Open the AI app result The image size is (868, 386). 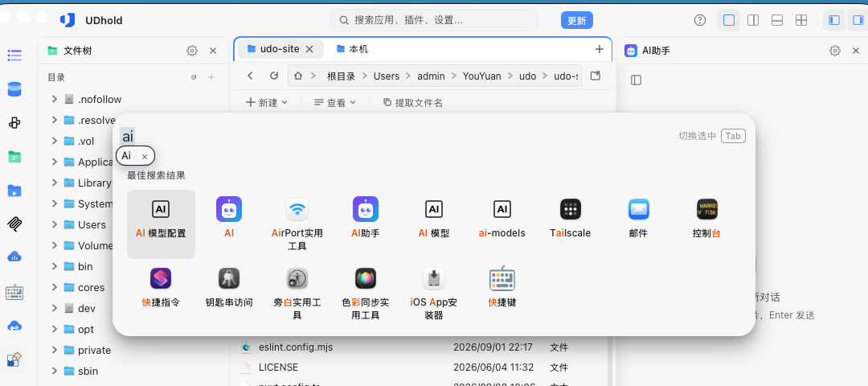[229, 218]
